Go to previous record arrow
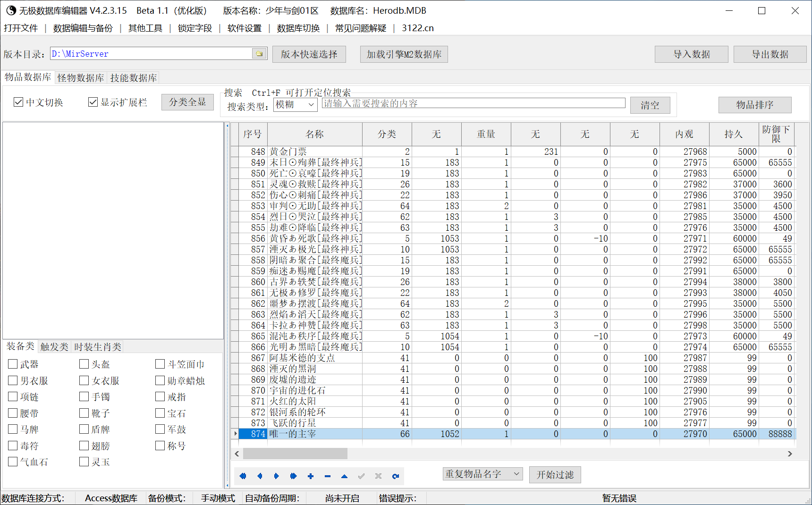Image resolution: width=812 pixels, height=505 pixels. tap(260, 476)
